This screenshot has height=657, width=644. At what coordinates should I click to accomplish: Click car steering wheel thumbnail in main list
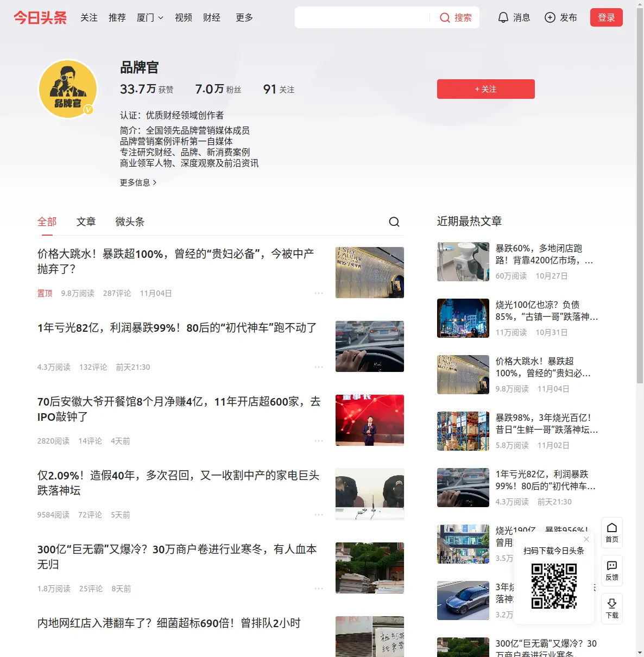point(370,346)
